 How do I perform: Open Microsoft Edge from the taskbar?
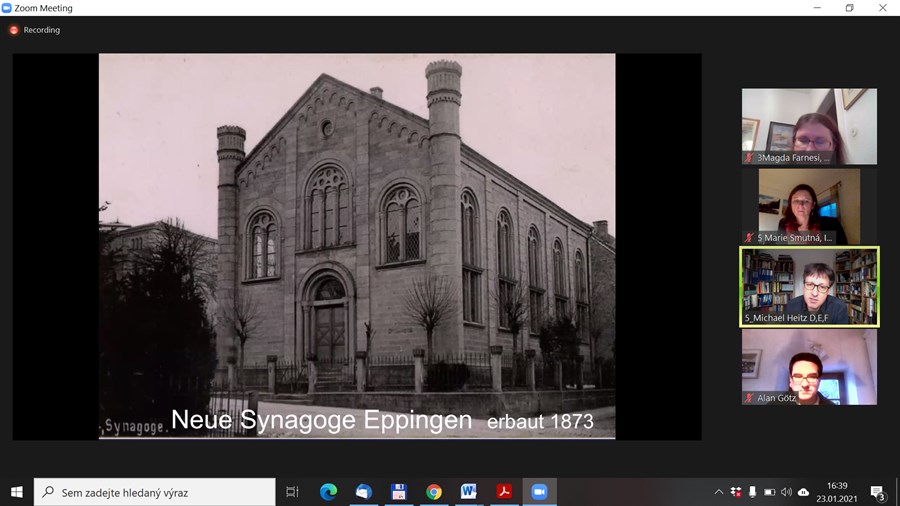[x=328, y=492]
